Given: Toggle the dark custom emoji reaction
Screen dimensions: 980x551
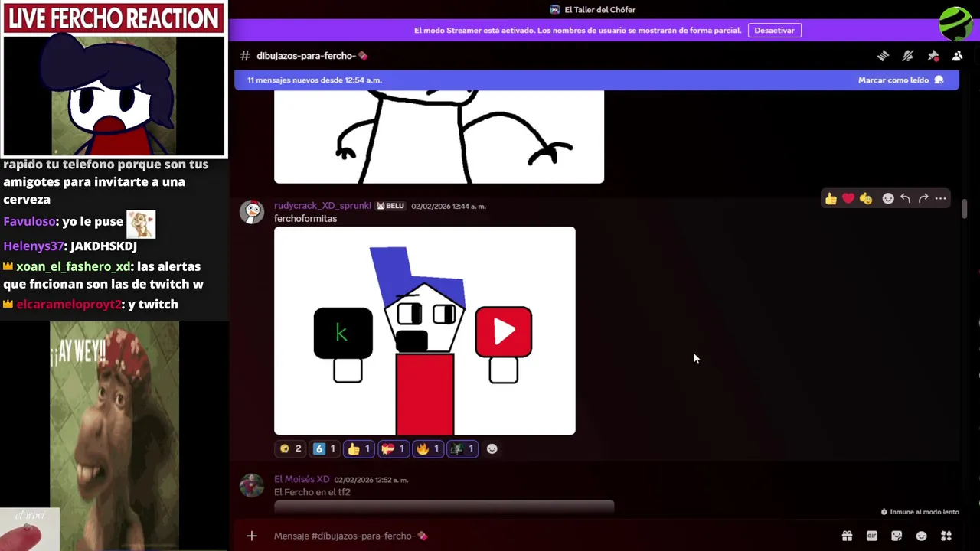Looking at the screenshot, I should click(x=462, y=449).
